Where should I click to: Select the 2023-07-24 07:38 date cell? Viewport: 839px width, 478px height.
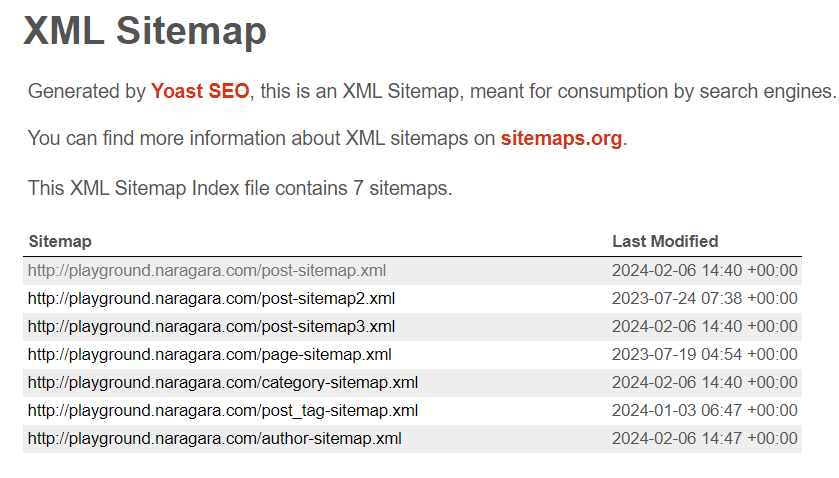pos(704,298)
